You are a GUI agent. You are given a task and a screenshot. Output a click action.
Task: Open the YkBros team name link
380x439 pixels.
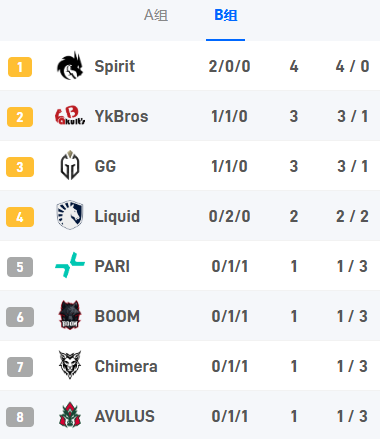121,116
